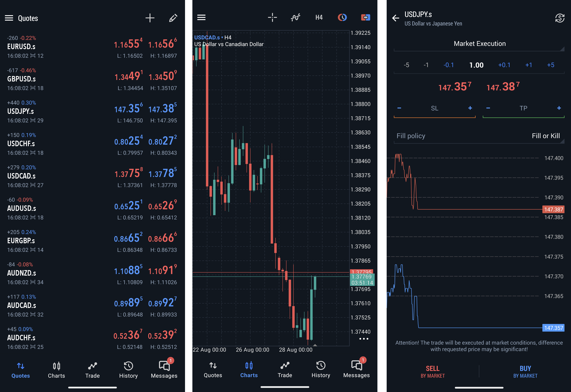The width and height of the screenshot is (571, 392).
Task: Decrease volume by 0.1
Action: 449,65
